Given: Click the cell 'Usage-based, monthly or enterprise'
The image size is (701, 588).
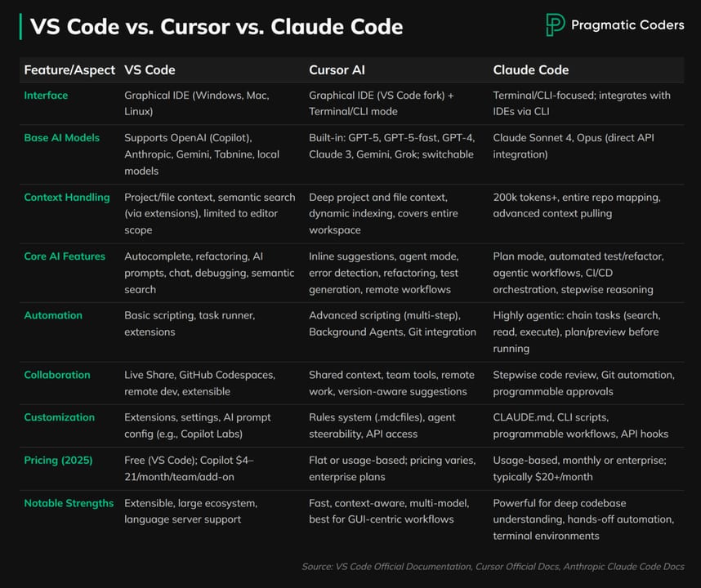Looking at the screenshot, I should [580, 469].
